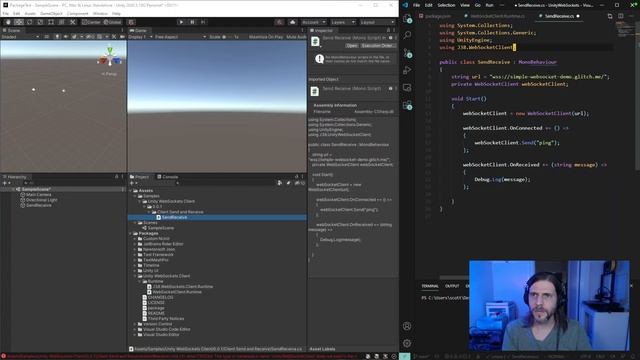Select Unity Rect tool
Image resolution: width=640 pixels, height=360 pixels.
click(51, 22)
